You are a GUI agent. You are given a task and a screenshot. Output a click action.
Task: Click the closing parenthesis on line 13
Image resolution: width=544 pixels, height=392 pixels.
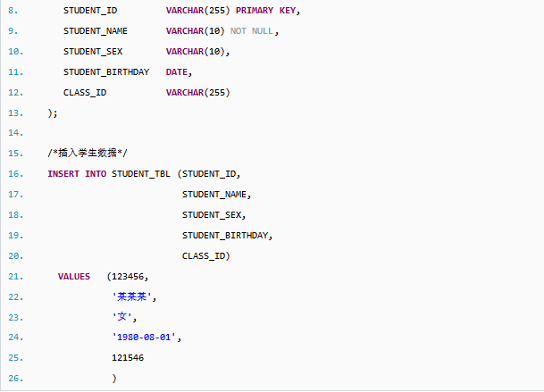click(x=53, y=113)
